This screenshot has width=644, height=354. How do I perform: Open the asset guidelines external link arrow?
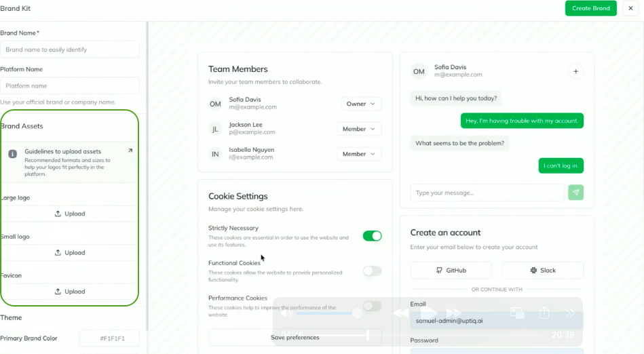click(130, 151)
